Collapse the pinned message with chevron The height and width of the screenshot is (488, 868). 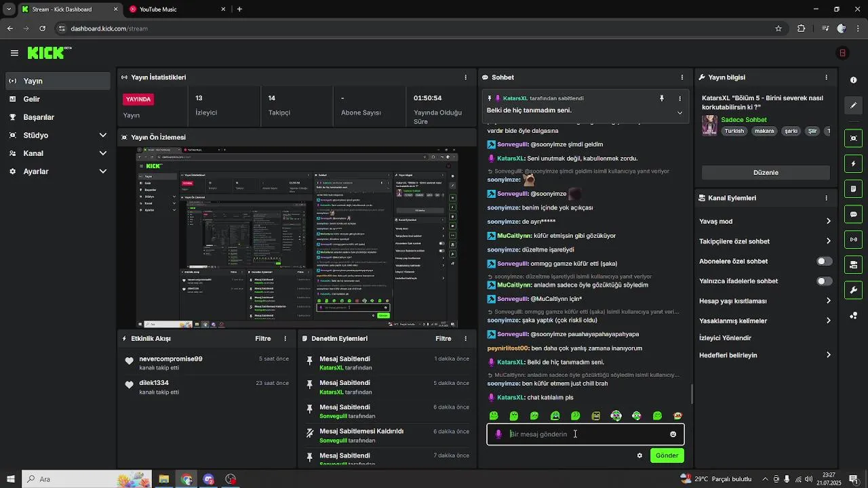679,113
